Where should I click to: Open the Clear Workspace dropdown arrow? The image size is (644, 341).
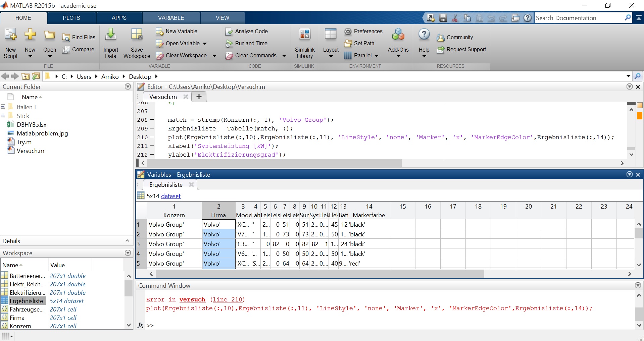(x=214, y=56)
